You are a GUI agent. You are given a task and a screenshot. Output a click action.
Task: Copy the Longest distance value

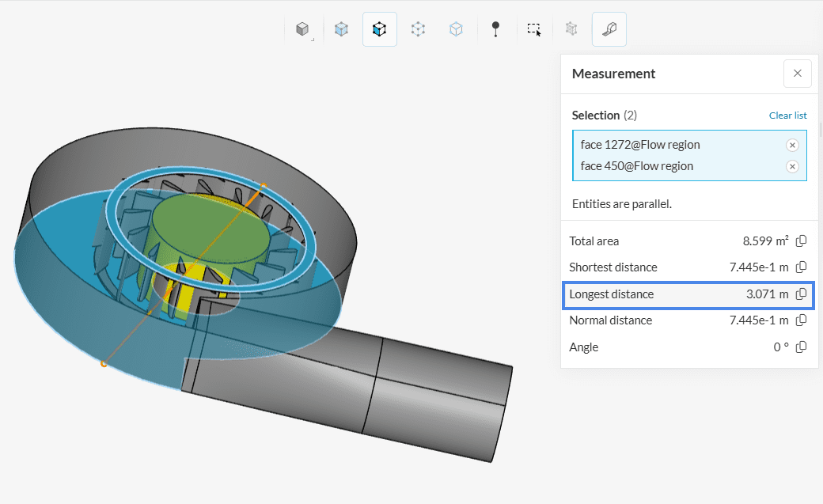[x=801, y=294]
